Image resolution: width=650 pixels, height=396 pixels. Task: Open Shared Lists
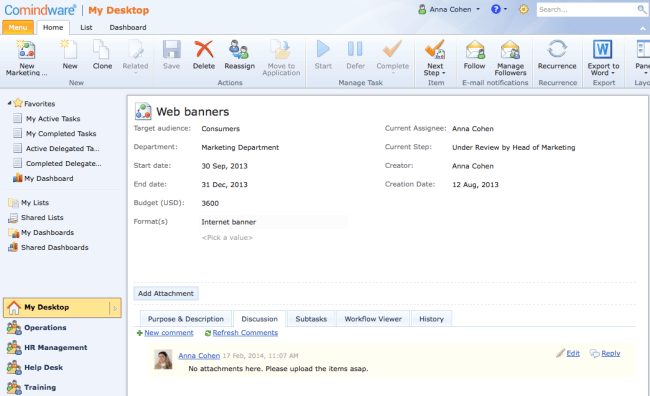tap(36, 217)
